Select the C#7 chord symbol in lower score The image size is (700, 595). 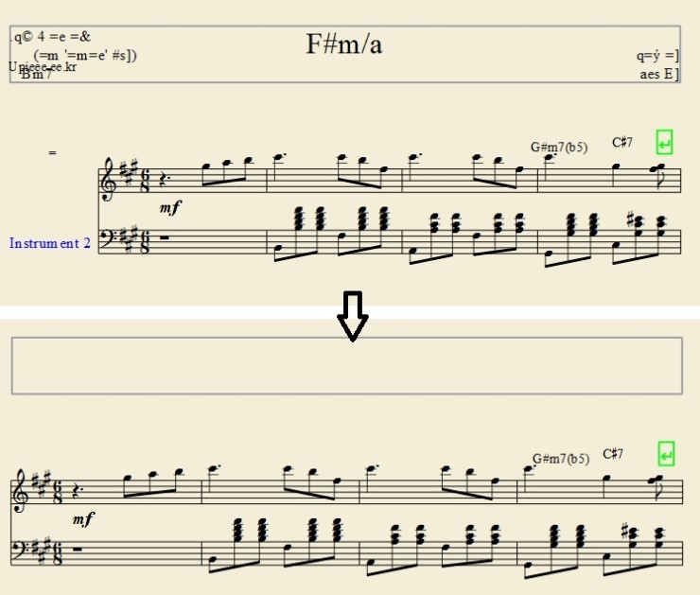(613, 454)
